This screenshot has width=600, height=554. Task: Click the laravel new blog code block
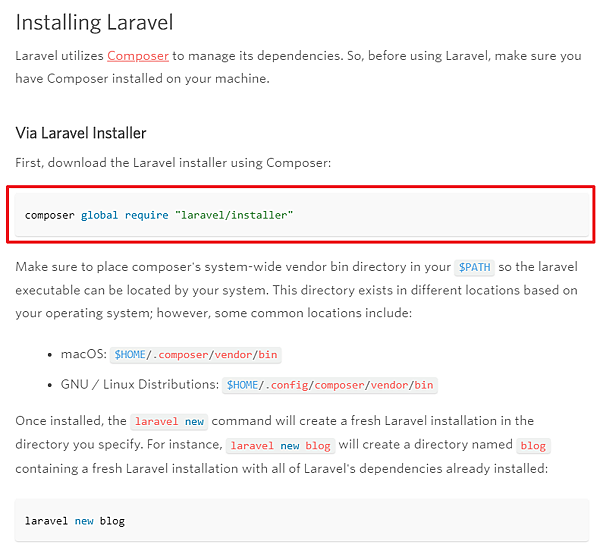302,520
